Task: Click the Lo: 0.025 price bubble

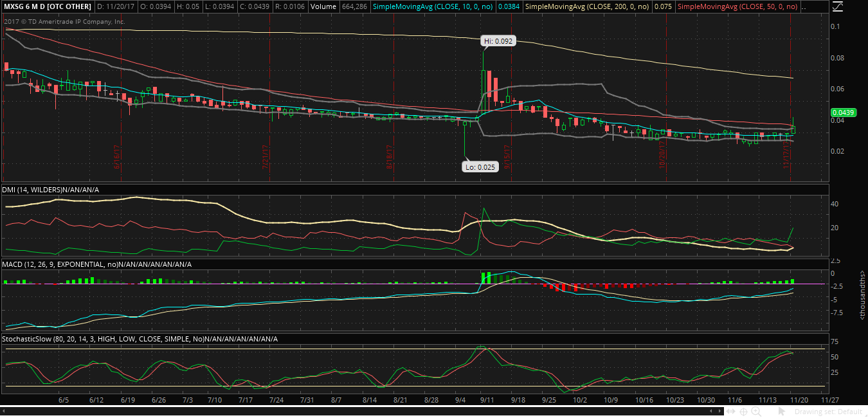Action: point(479,167)
